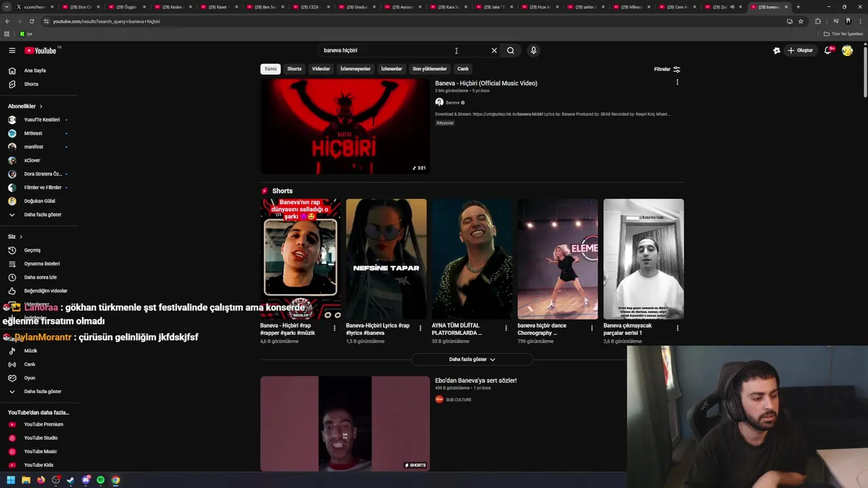868x488 pixels.
Task: Select the Shorts filter chip
Action: pyautogui.click(x=294, y=68)
